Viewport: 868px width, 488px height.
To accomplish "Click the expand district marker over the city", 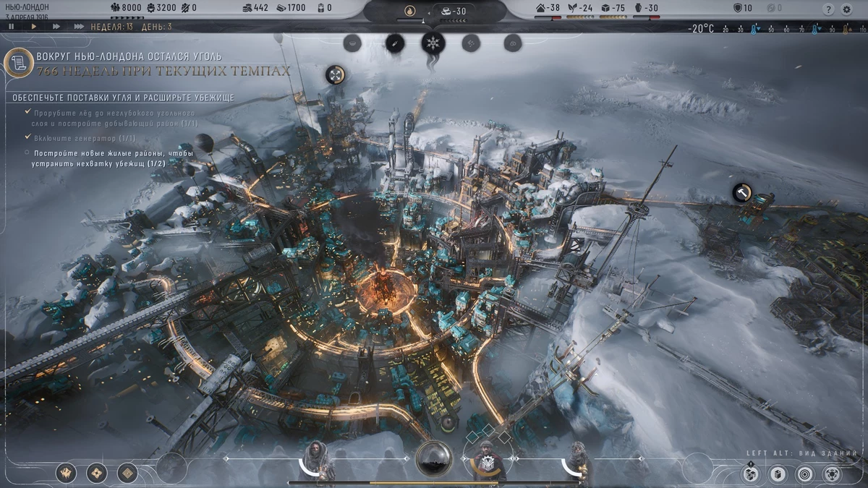I will pyautogui.click(x=335, y=74).
